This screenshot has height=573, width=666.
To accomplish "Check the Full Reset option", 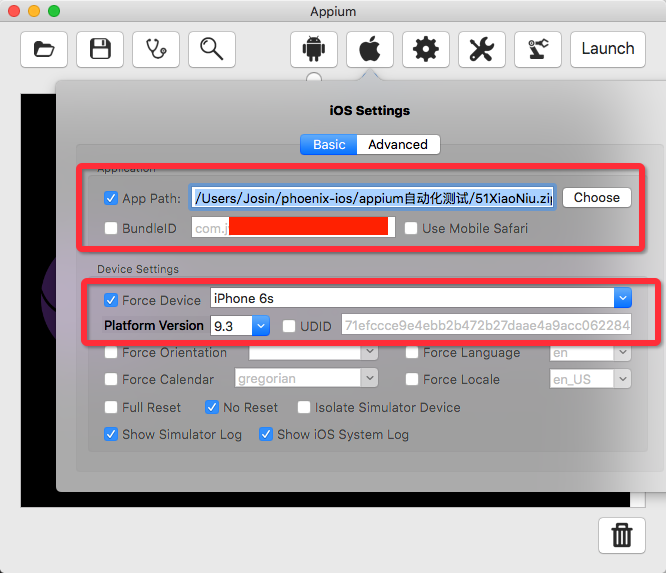I will 111,407.
